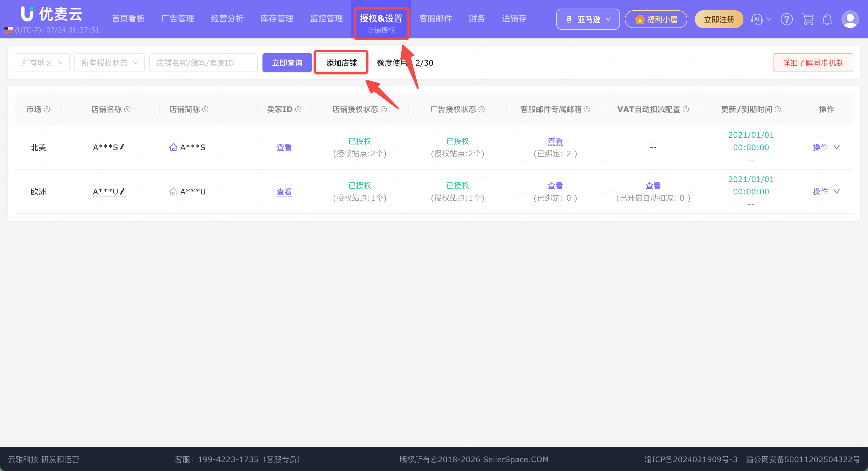This screenshot has height=471, width=868.
Task: View VAT 查看 link for 欧洲 row
Action: pos(653,186)
